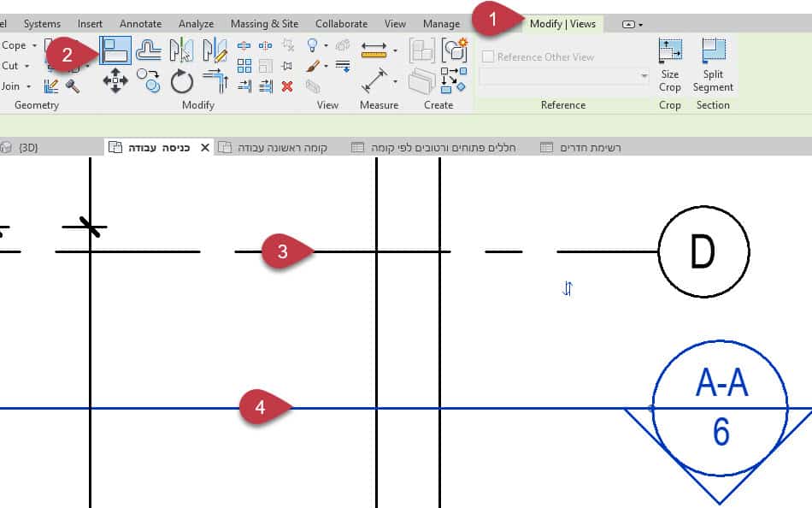Click the Displace Elements icon
The image size is (812, 508).
[342, 45]
